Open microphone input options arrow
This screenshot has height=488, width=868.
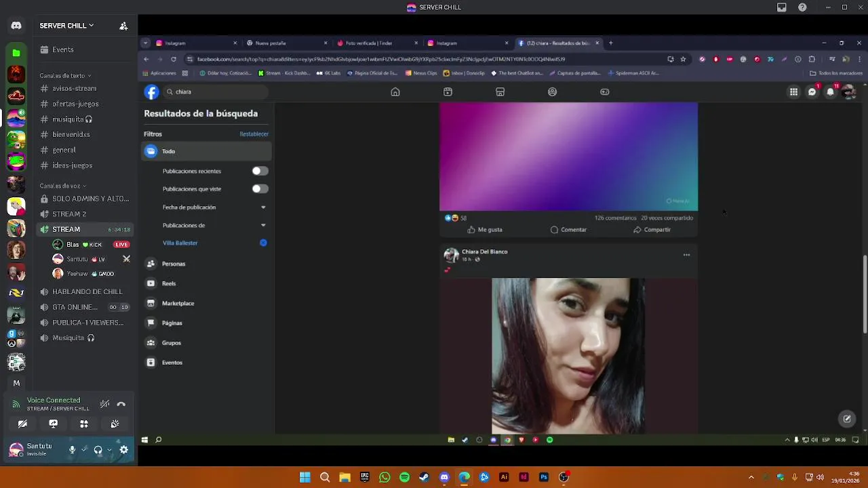point(84,449)
